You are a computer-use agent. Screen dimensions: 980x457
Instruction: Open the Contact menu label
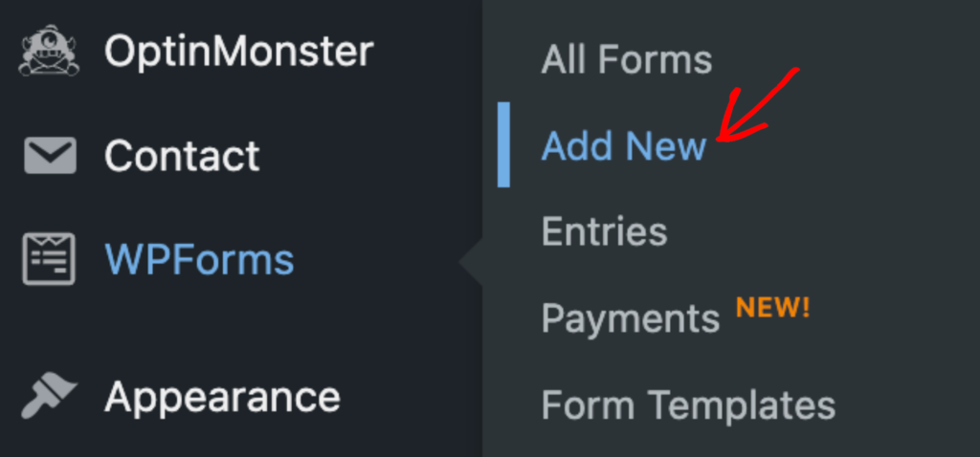coord(182,156)
